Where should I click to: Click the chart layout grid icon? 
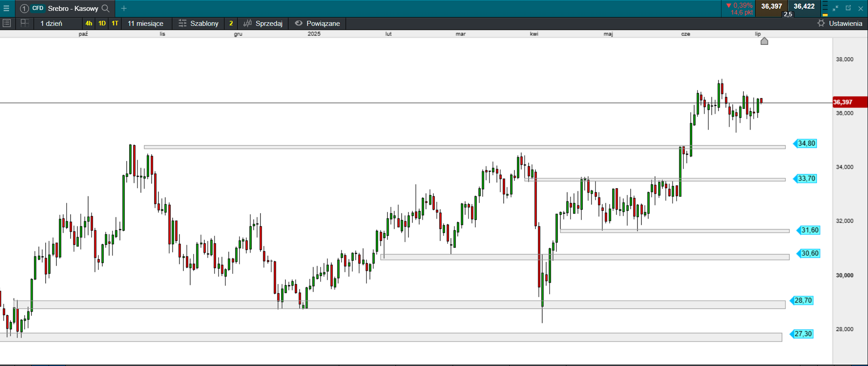24,23
